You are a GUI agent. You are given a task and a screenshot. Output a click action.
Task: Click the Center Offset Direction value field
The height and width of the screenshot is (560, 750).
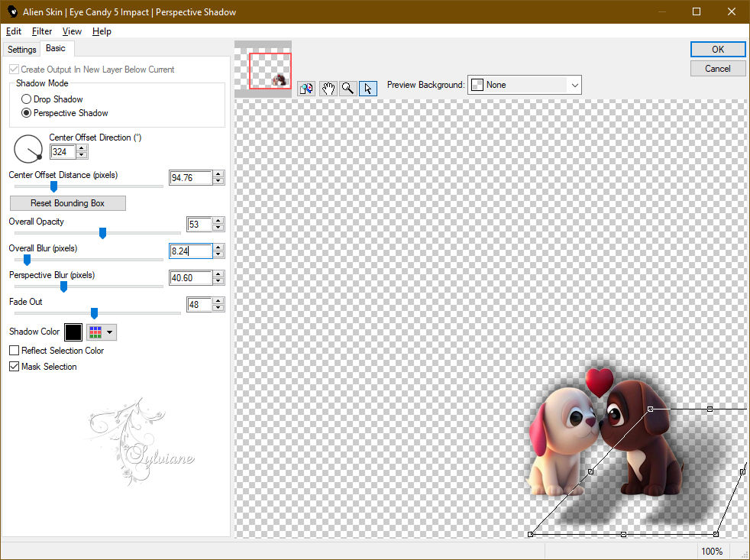pos(63,152)
